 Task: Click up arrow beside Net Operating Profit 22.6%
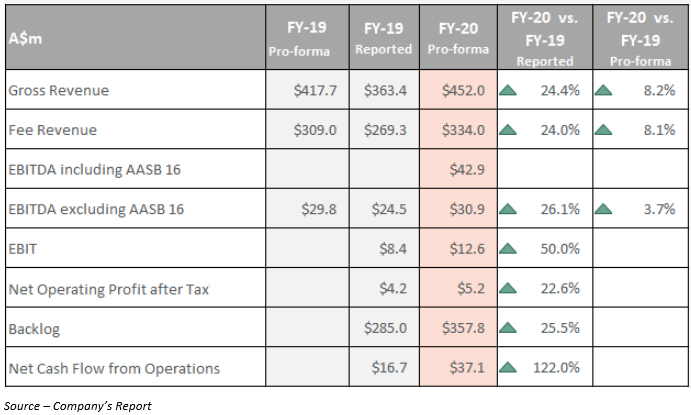pyautogui.click(x=508, y=289)
